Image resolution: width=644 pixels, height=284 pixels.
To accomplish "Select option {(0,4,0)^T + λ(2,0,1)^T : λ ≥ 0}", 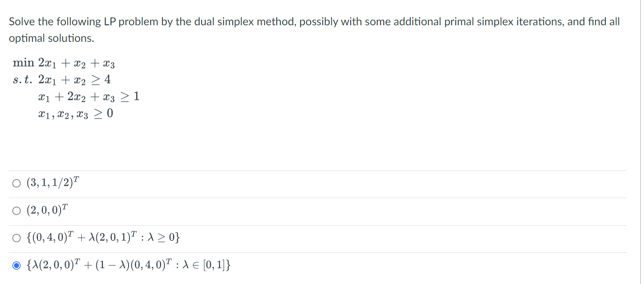I will click(17, 237).
